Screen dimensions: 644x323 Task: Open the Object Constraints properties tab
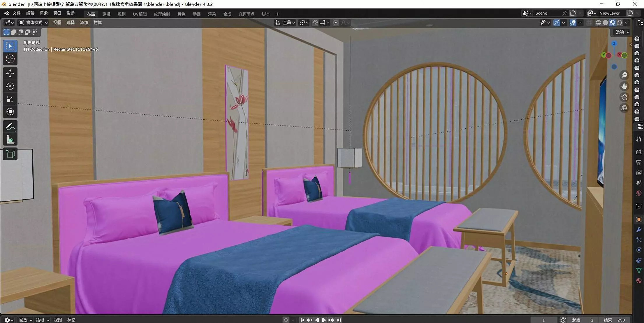[639, 260]
